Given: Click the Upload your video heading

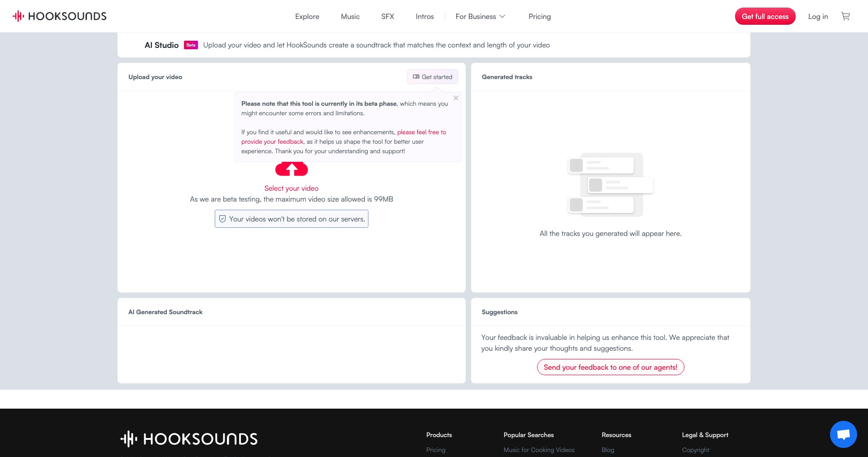Looking at the screenshot, I should pos(155,77).
